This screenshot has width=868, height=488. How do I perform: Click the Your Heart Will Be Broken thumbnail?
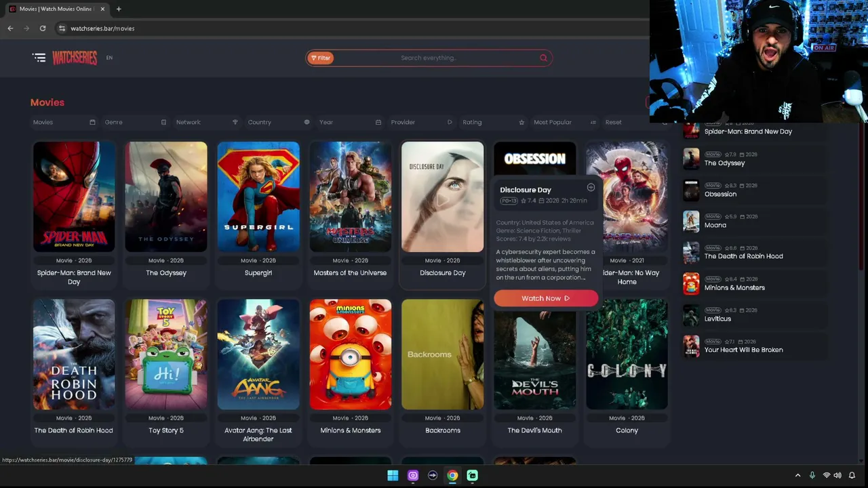[691, 346]
